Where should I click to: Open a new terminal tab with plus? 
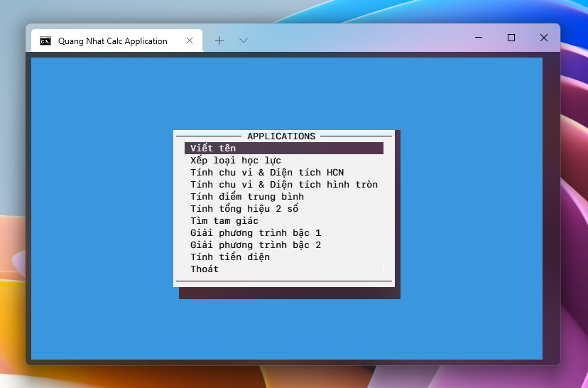pyautogui.click(x=219, y=41)
